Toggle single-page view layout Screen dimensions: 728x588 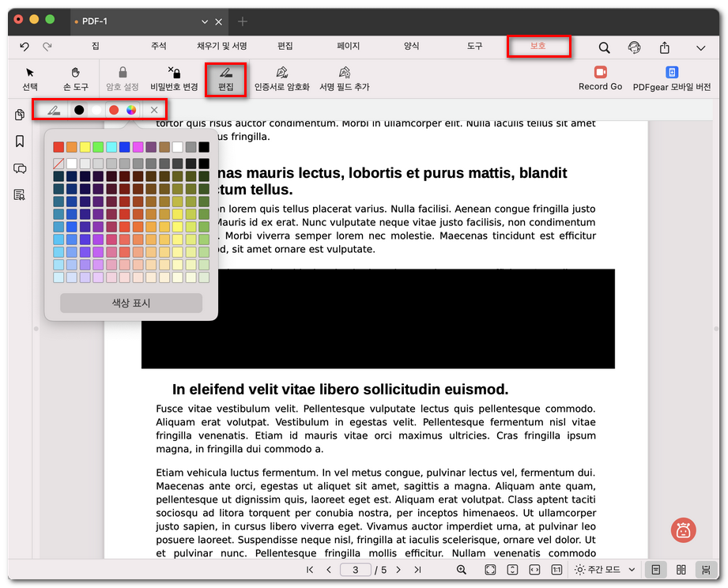(654, 570)
